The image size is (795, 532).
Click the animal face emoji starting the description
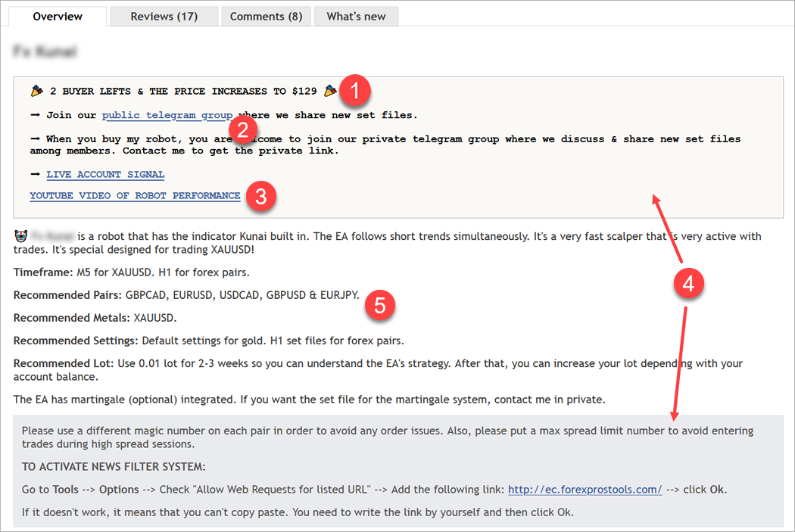20,237
